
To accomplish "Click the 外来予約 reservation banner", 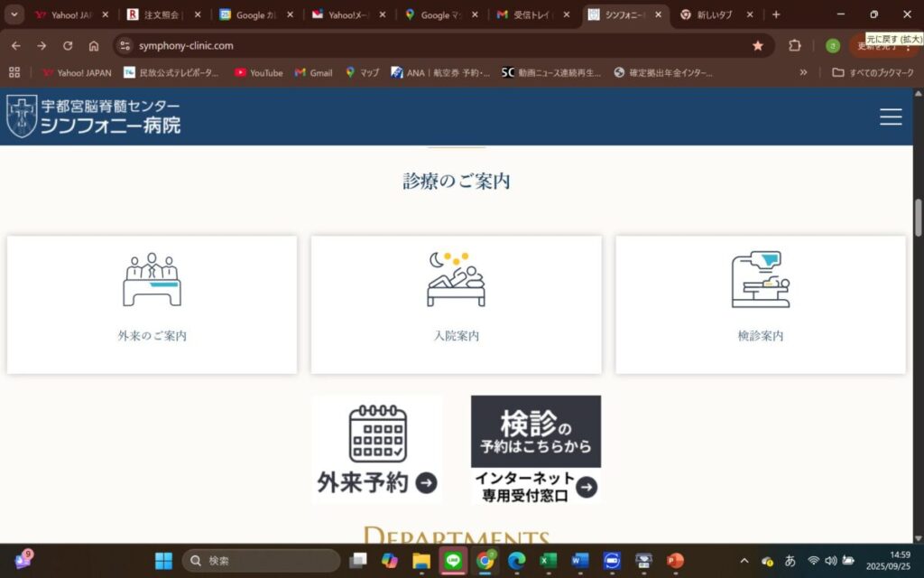I will tap(377, 450).
